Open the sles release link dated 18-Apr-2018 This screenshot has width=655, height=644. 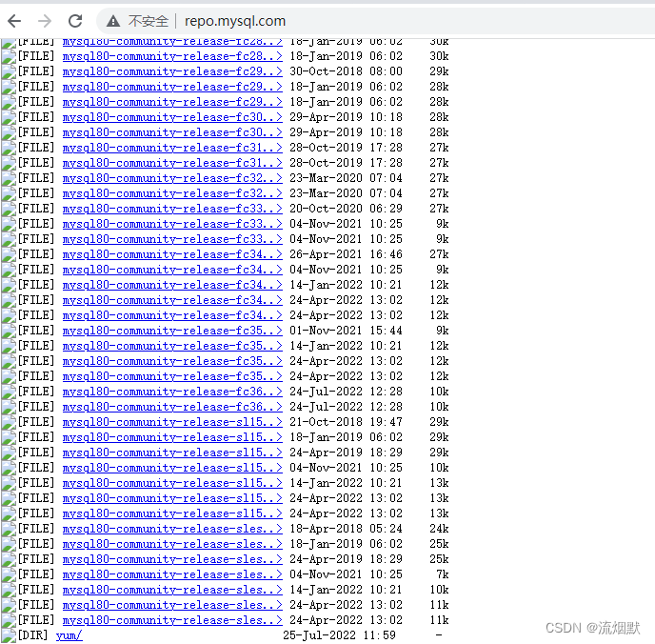(x=172, y=529)
